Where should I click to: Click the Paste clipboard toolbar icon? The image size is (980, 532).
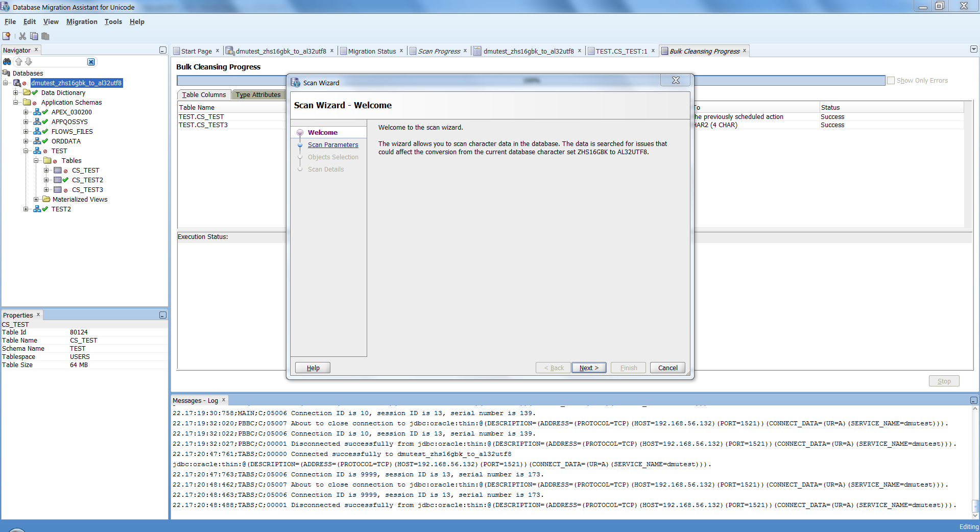(45, 36)
